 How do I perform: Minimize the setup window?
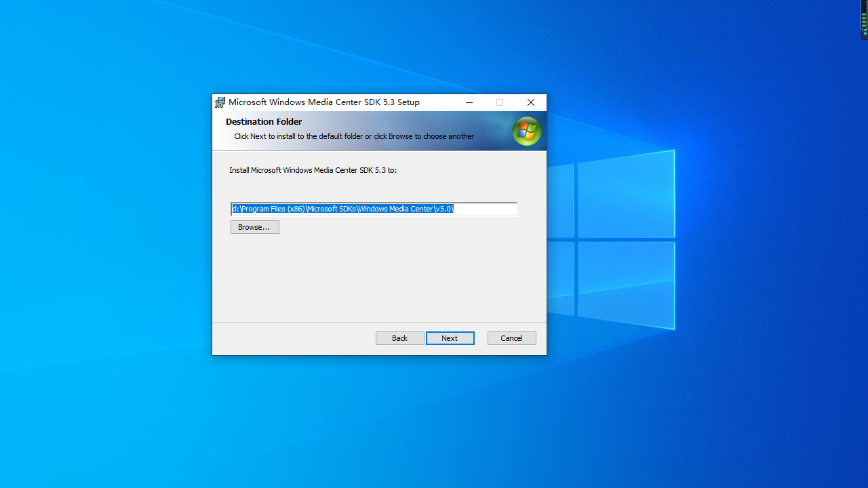(x=469, y=102)
